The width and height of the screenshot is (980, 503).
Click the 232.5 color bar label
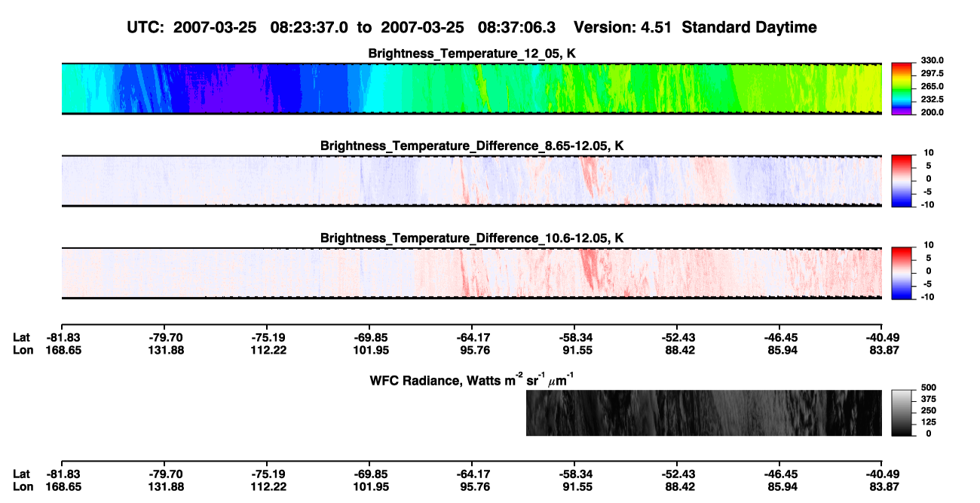pos(931,99)
